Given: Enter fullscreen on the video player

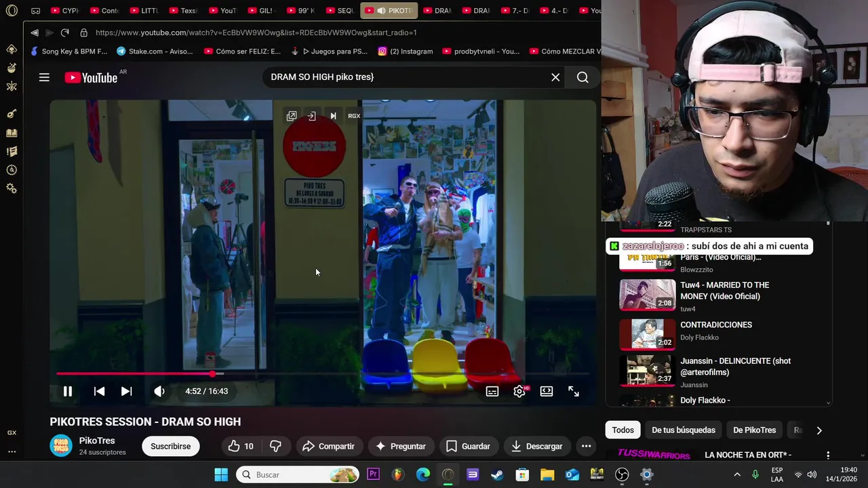Looking at the screenshot, I should [574, 391].
